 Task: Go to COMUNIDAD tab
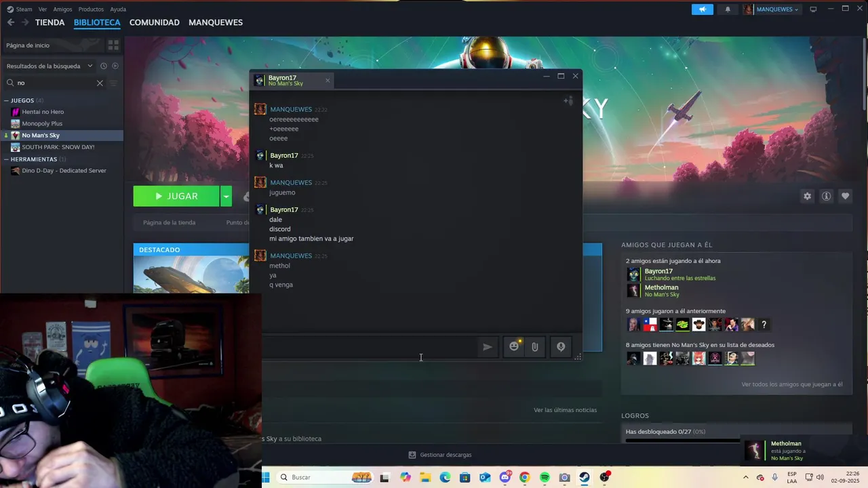click(155, 22)
